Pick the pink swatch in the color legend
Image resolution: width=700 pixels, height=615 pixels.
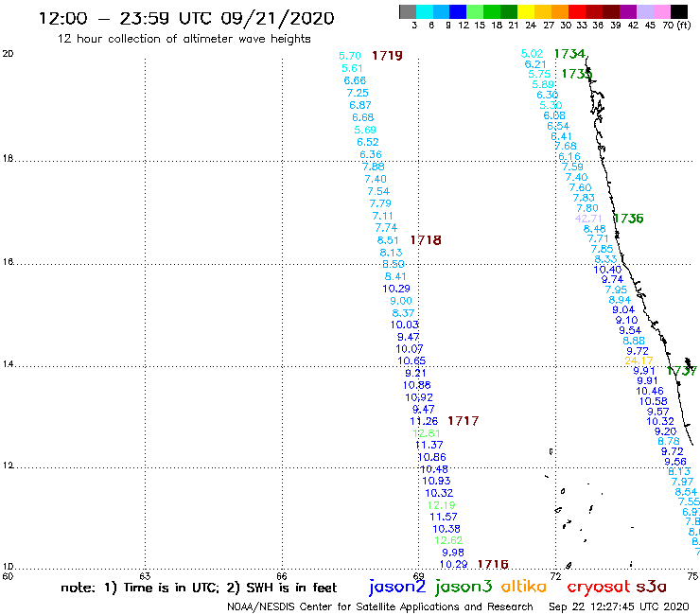click(x=662, y=11)
